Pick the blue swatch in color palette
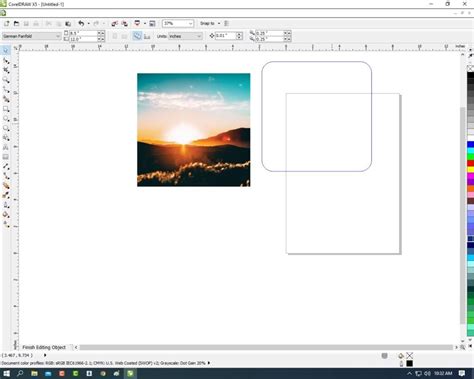The width and height of the screenshot is (474, 379). pyautogui.click(x=470, y=144)
